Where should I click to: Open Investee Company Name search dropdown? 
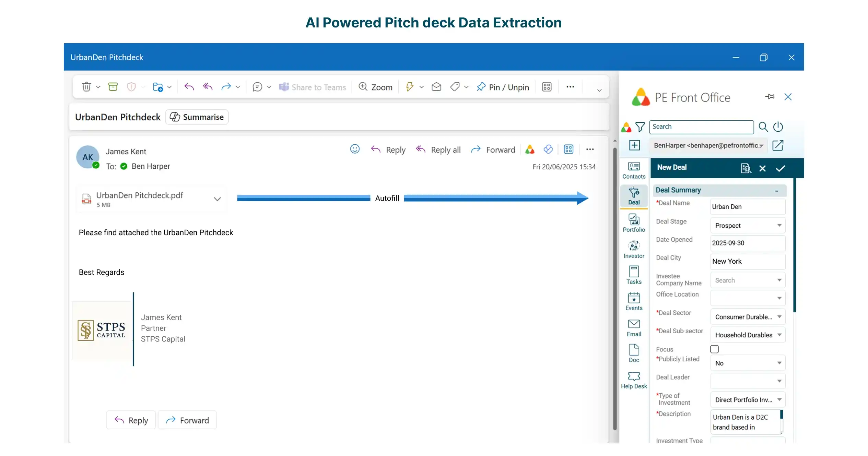[x=748, y=280]
